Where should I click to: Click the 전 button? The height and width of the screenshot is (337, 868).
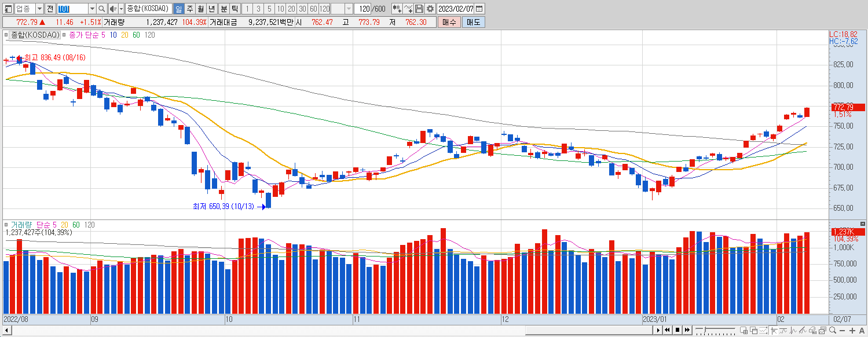(50, 9)
